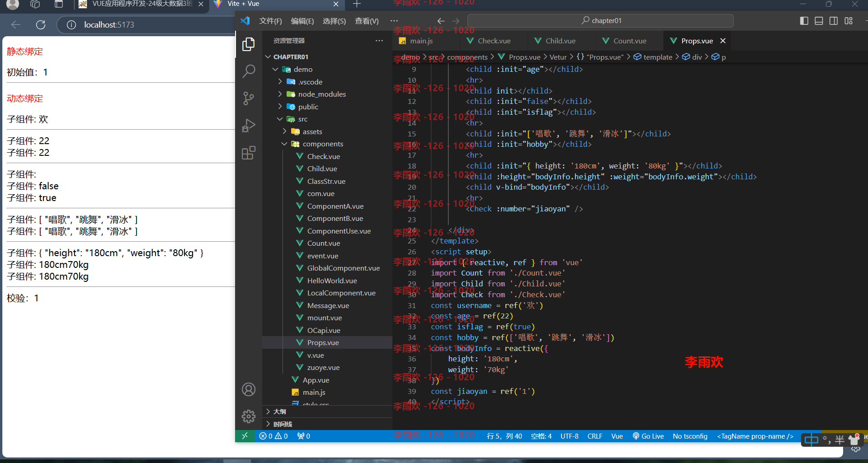Open the Search view in activity bar
868x463 pixels.
pyautogui.click(x=248, y=71)
